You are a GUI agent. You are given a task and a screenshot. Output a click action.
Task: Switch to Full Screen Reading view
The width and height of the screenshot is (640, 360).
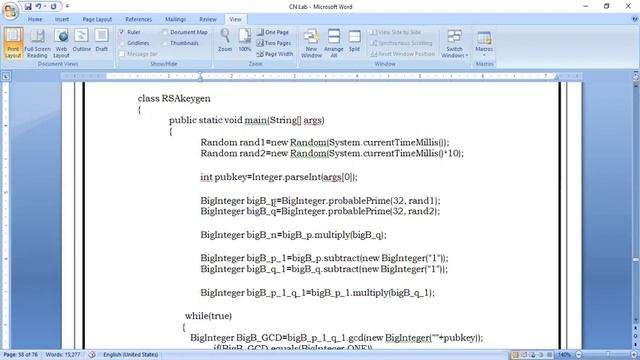pyautogui.click(x=37, y=43)
